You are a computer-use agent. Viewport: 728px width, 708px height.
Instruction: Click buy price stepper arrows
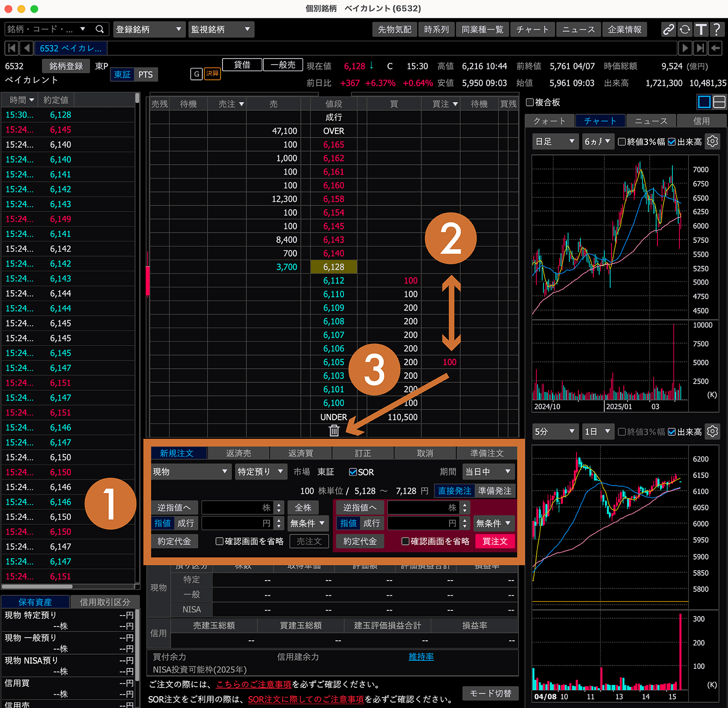tap(465, 523)
